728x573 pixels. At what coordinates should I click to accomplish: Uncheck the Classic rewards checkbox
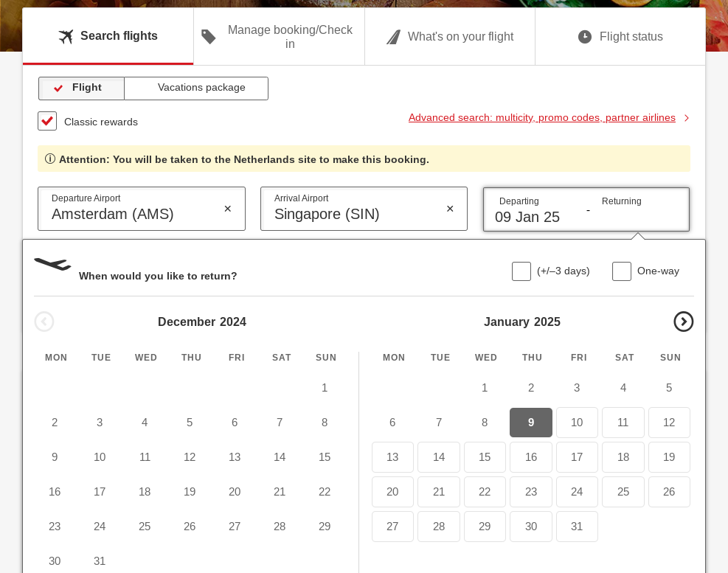47,121
